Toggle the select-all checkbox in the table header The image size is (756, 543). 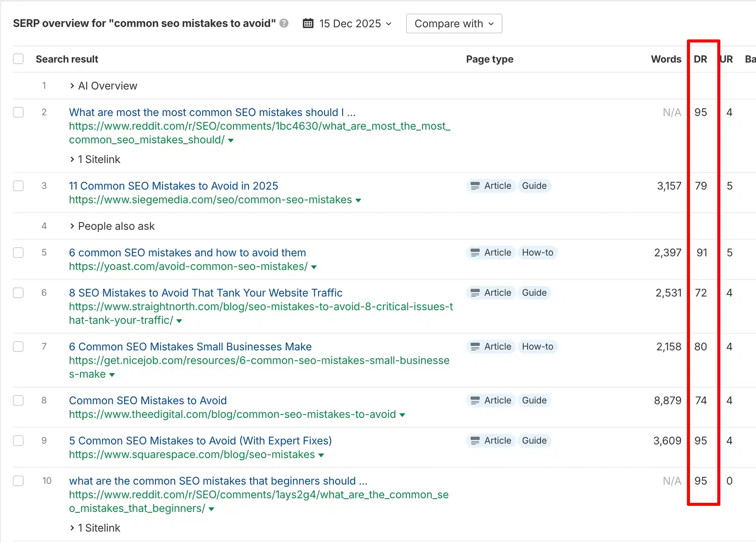pyautogui.click(x=18, y=59)
